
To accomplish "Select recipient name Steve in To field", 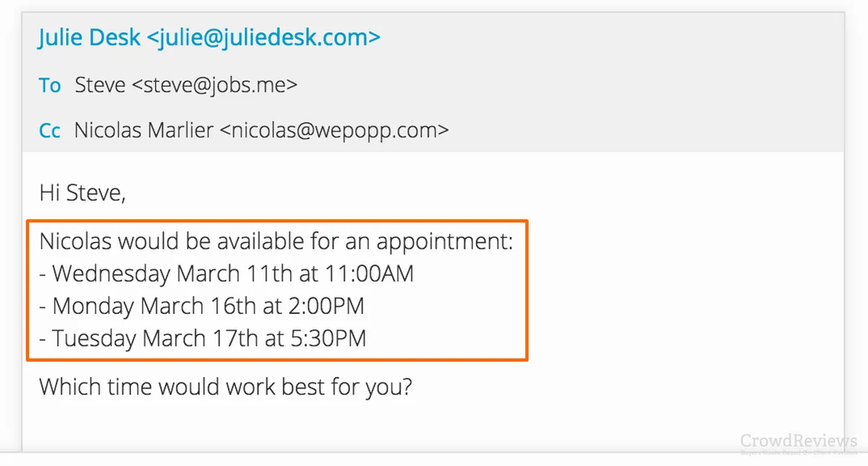I will tap(100, 85).
